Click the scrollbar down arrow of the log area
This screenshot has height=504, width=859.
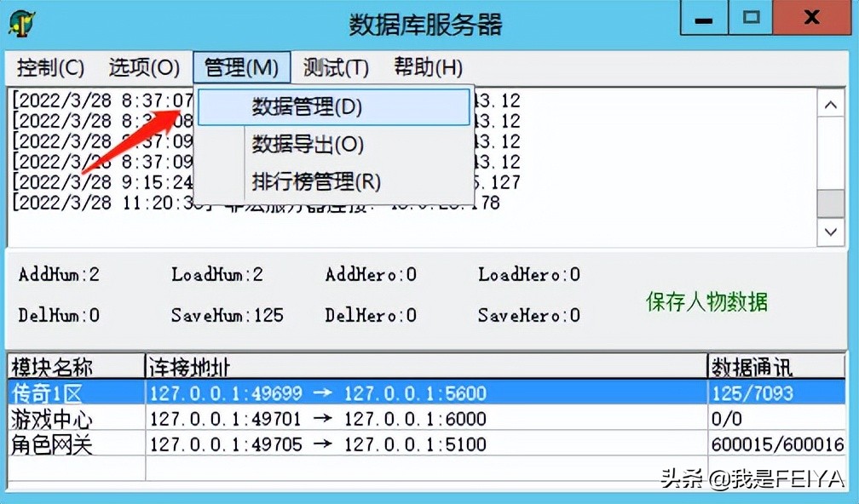tap(831, 232)
